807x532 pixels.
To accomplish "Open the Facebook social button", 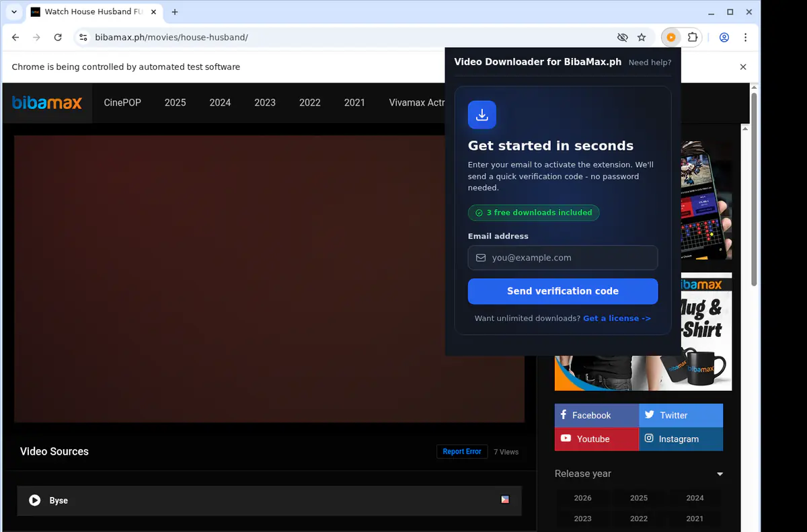I will point(597,415).
